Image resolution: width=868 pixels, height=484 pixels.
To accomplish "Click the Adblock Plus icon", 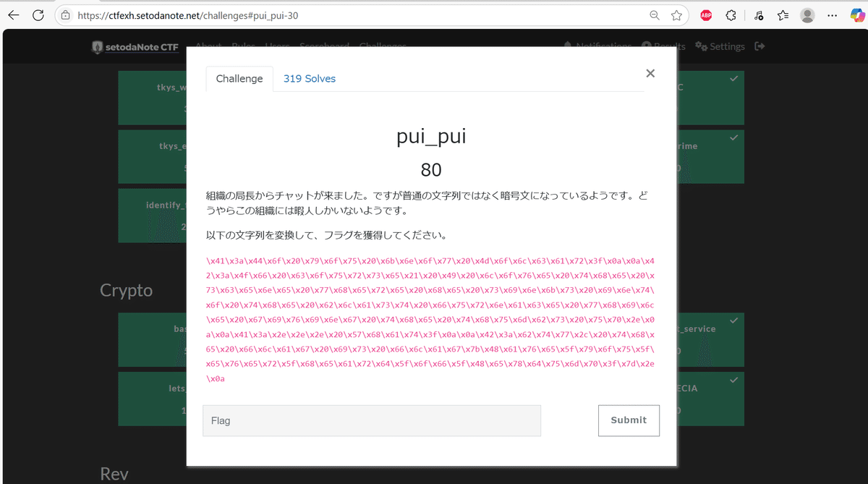I will coord(705,15).
